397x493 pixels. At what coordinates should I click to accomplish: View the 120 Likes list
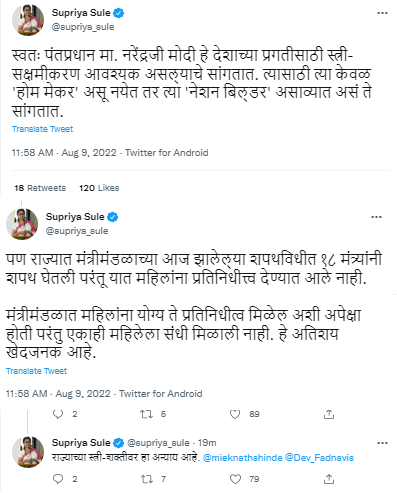tap(99, 188)
